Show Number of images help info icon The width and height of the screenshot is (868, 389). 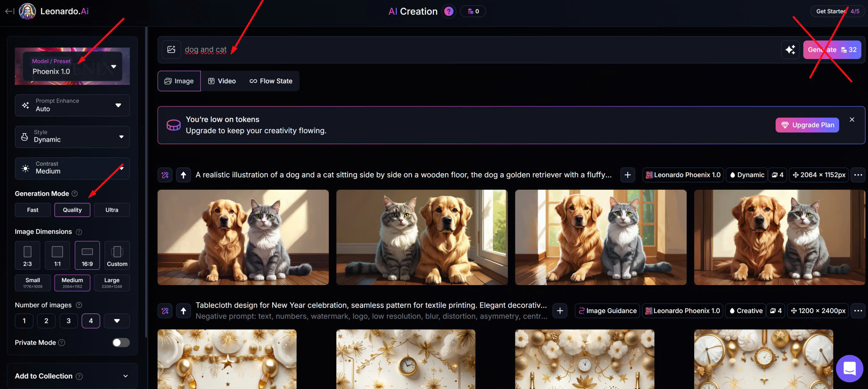click(79, 305)
